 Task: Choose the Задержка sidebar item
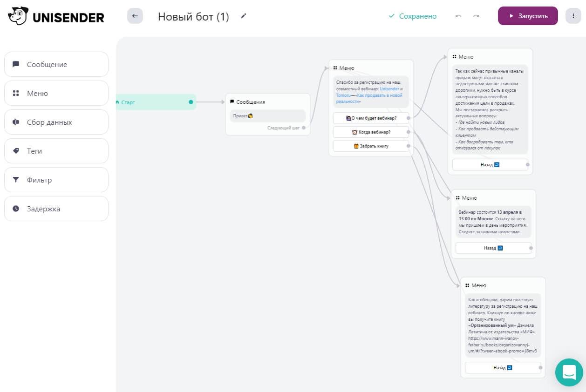tap(56, 209)
